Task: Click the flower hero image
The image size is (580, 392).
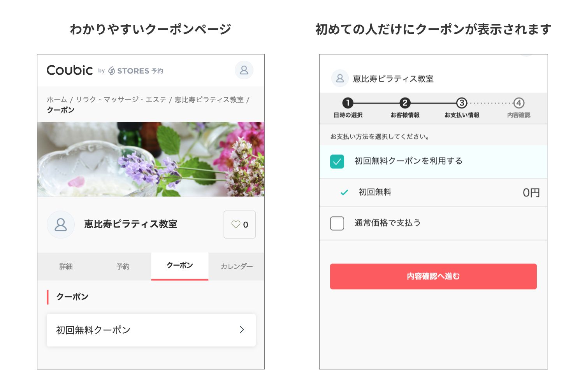Action: [151, 159]
